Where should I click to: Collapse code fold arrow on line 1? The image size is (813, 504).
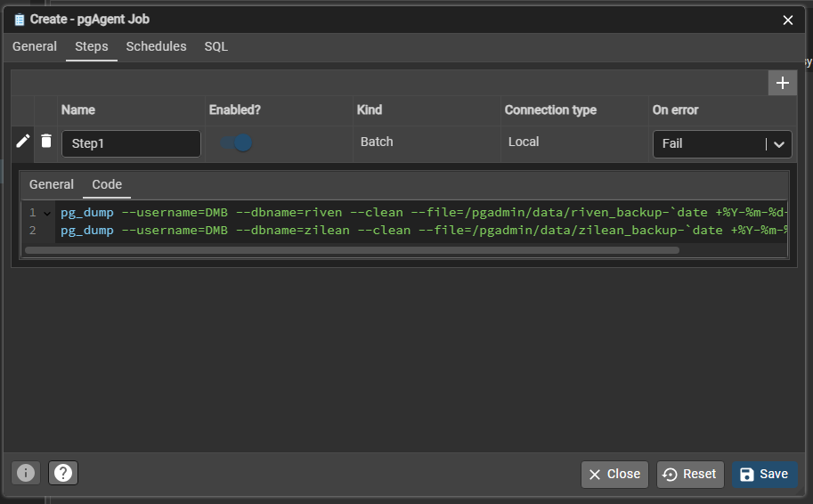[x=47, y=213]
